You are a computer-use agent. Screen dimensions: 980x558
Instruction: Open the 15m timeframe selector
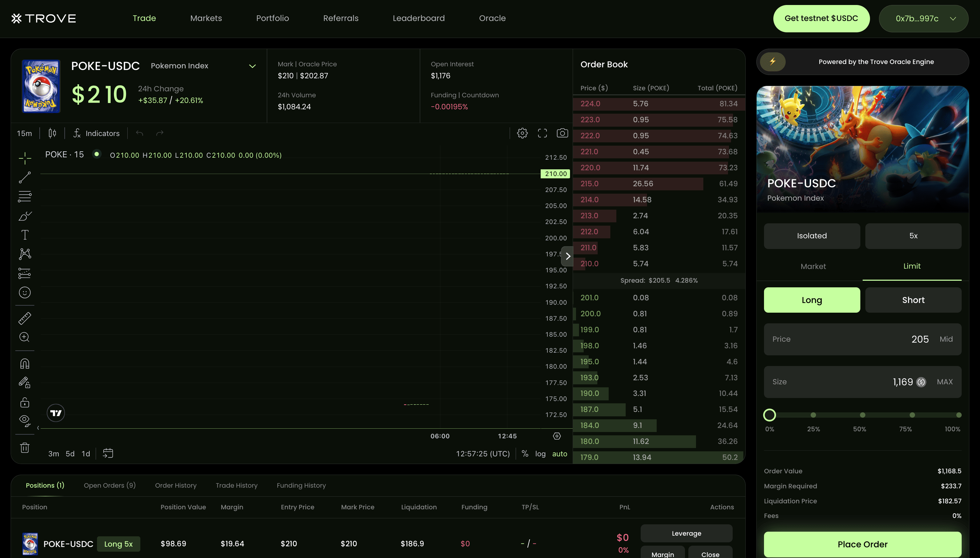24,133
